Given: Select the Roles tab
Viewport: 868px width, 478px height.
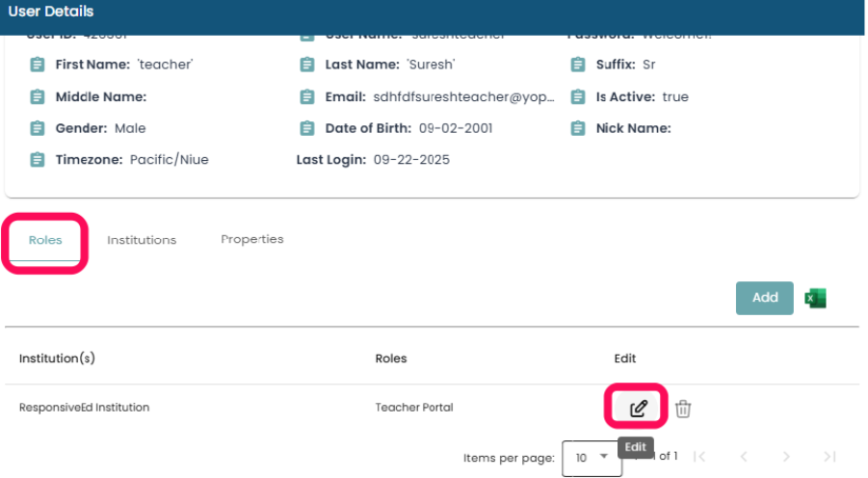Looking at the screenshot, I should tap(45, 240).
